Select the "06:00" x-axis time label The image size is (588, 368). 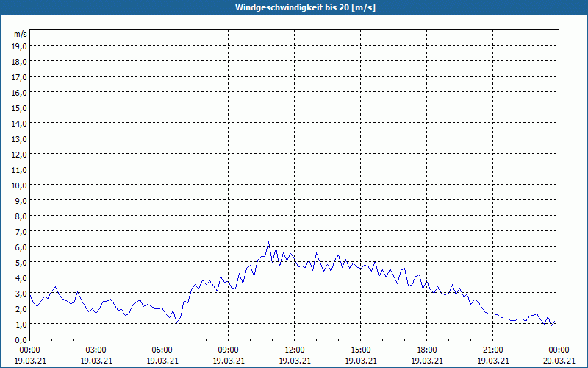[162, 350]
